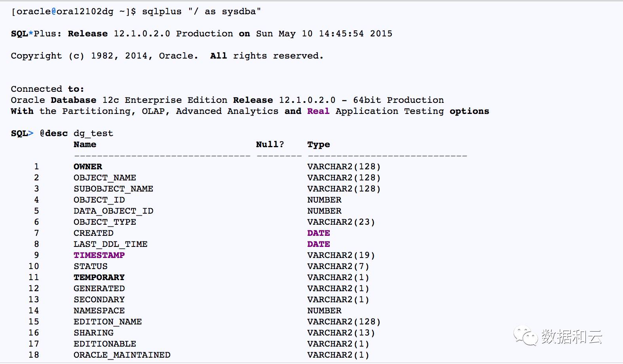
Task: Select column name SUBOBJECT_NAME
Action: [x=113, y=189]
